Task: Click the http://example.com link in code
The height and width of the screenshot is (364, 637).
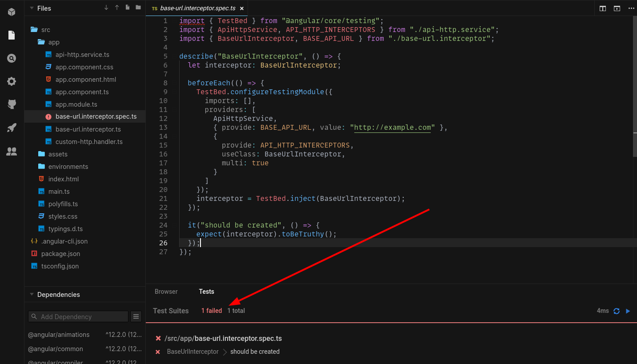Action: [393, 128]
